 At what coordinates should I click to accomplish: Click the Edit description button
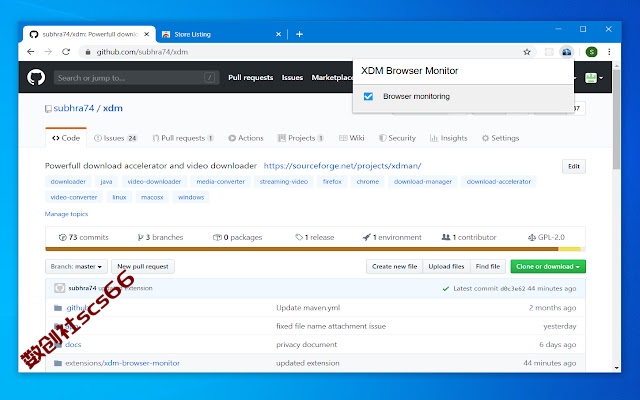click(x=573, y=166)
